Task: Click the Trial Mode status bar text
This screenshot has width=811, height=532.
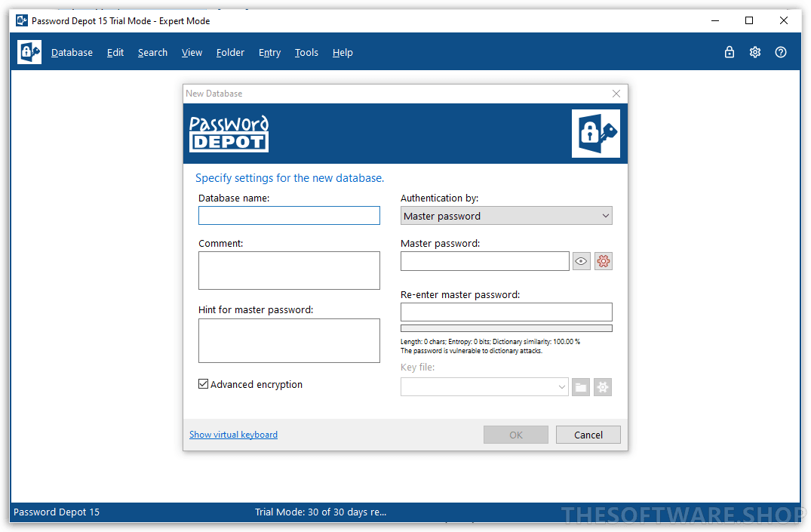Action: 321,512
